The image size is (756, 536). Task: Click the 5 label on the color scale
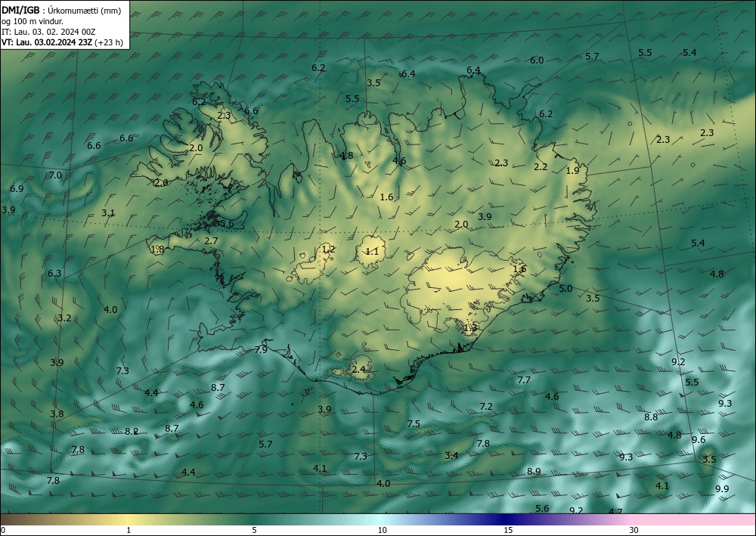click(x=254, y=530)
